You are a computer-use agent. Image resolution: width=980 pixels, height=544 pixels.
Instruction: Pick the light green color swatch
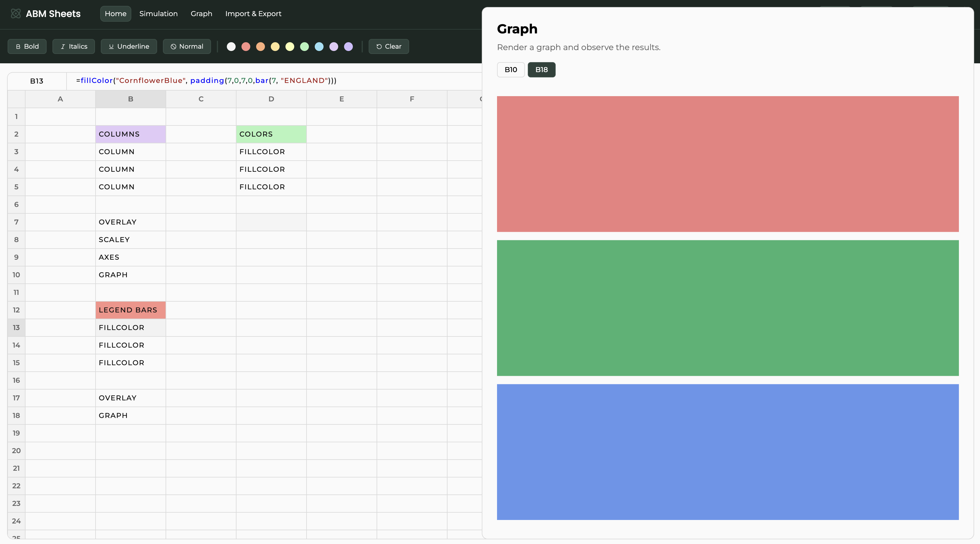[x=304, y=46]
